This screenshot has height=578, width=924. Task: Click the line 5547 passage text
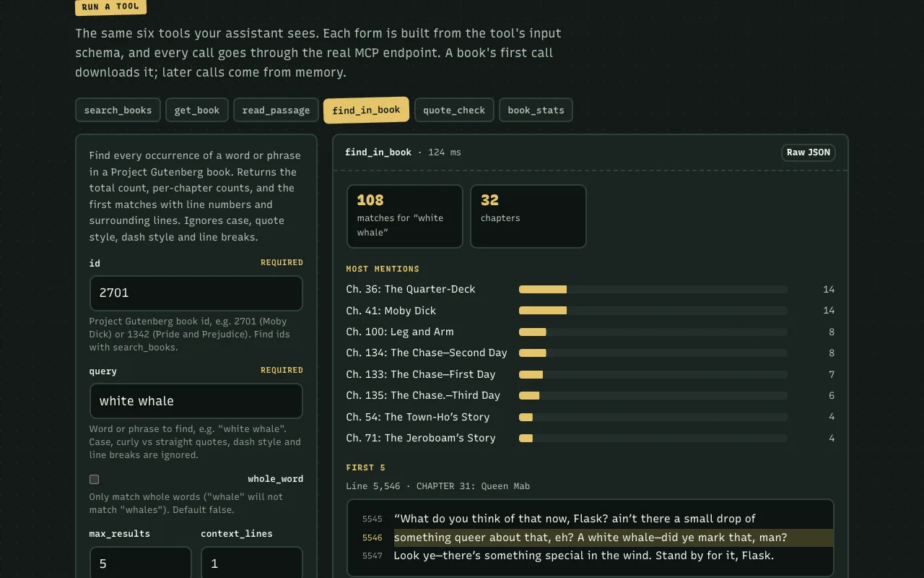584,556
